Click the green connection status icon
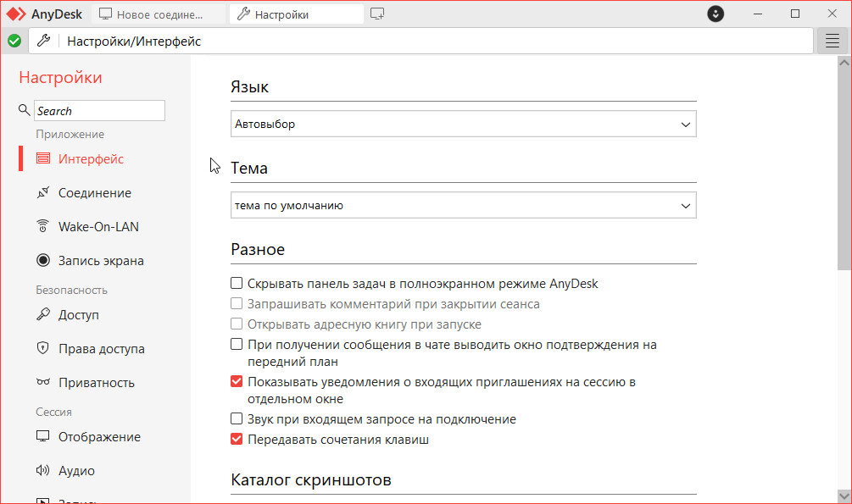Viewport: 852px width, 504px height. pyautogui.click(x=14, y=41)
